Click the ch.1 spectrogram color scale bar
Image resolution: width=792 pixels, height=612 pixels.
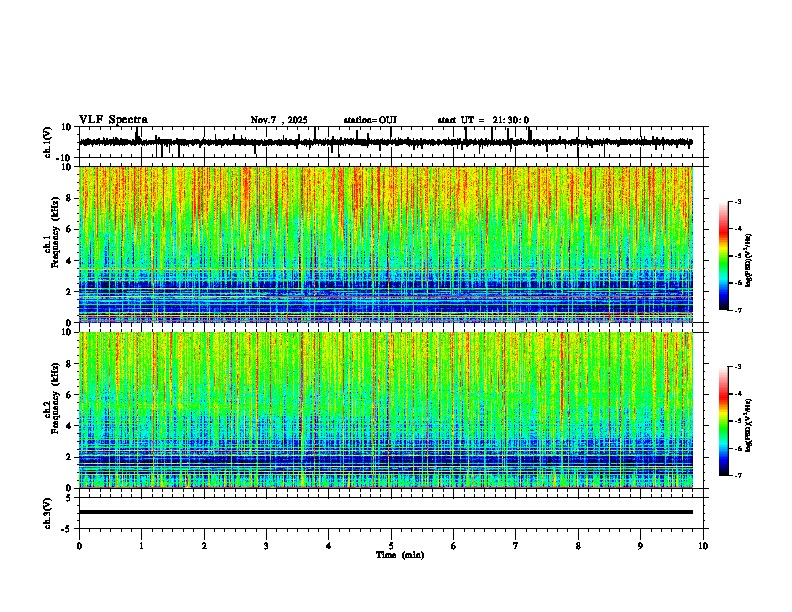723,256
